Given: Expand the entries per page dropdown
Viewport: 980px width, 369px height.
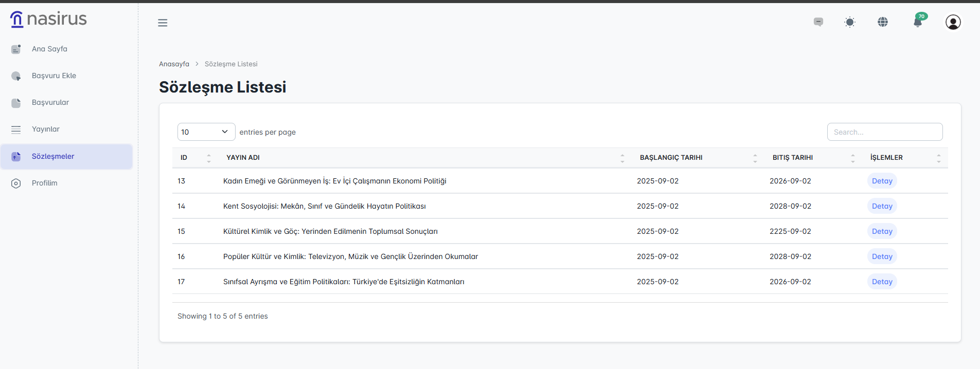Looking at the screenshot, I should click(206, 132).
